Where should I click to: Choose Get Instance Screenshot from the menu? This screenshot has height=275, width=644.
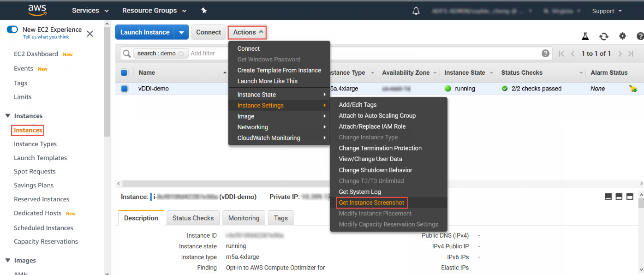click(372, 203)
